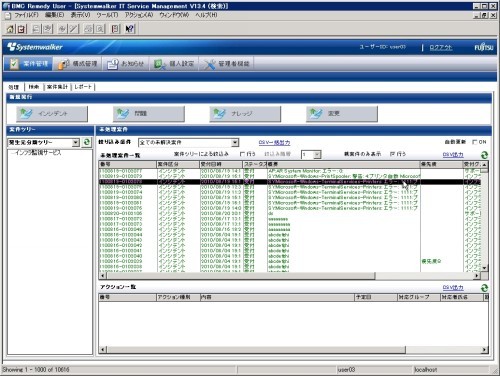Image resolution: width=500 pixels, height=376 pixels.
Task: Click the 対応グループ column header
Action: click(419, 297)
